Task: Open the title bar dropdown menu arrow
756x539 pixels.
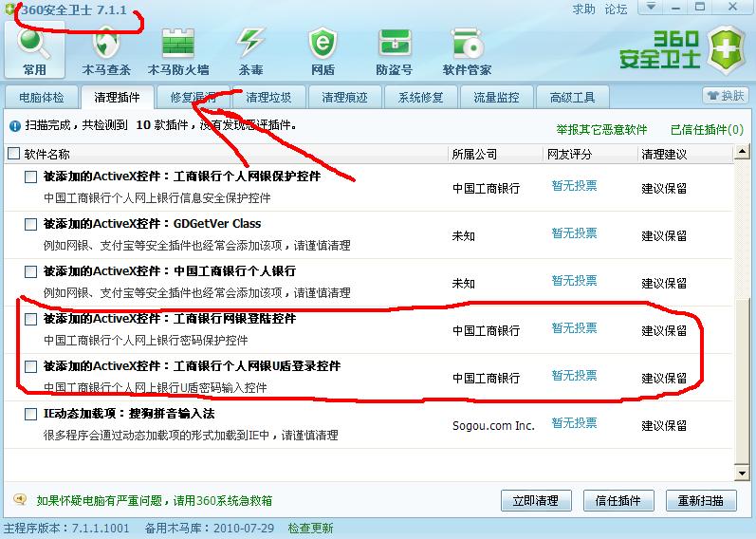Action: pos(651,7)
